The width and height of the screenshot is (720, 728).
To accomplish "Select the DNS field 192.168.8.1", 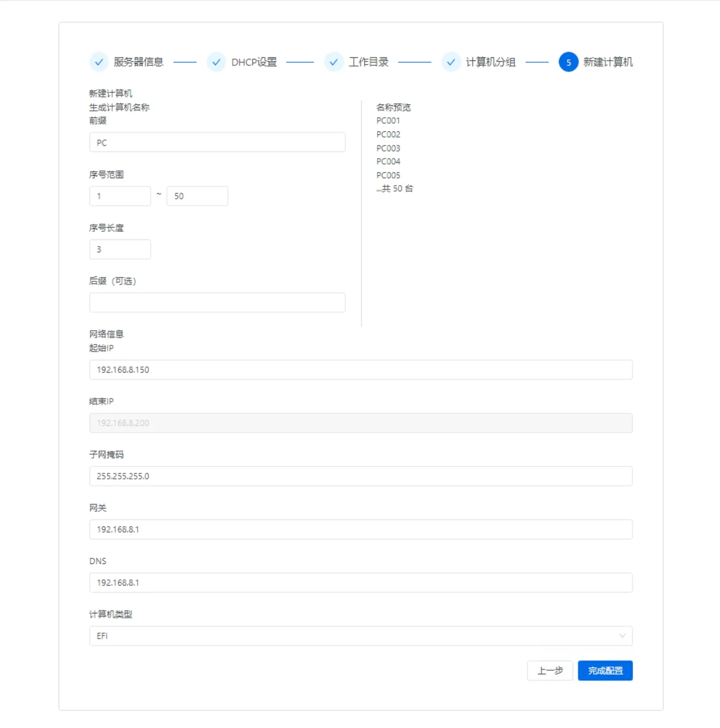I will (361, 582).
